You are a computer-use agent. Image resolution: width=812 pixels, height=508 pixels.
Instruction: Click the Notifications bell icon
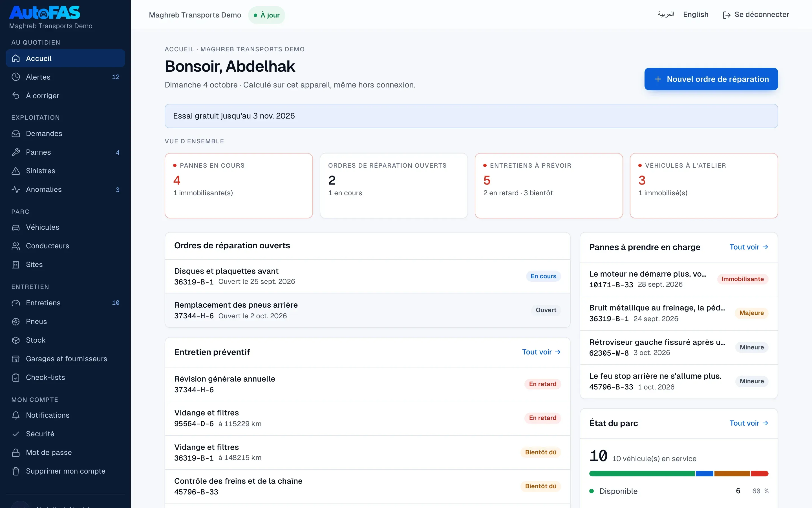tap(16, 415)
